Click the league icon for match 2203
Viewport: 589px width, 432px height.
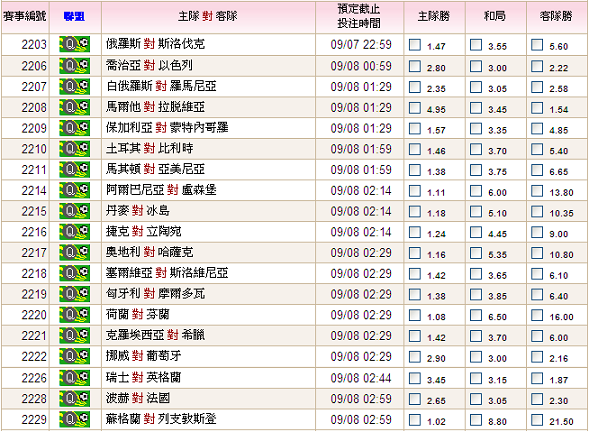(74, 44)
